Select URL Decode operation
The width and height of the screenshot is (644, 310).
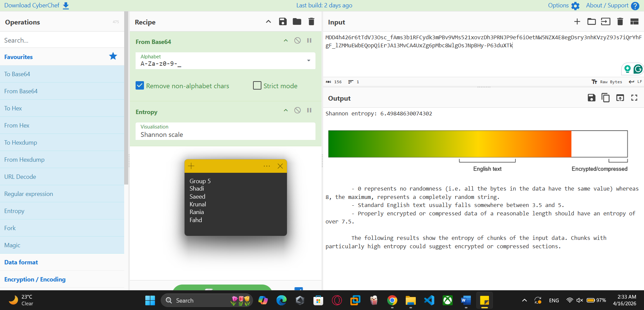click(62, 177)
